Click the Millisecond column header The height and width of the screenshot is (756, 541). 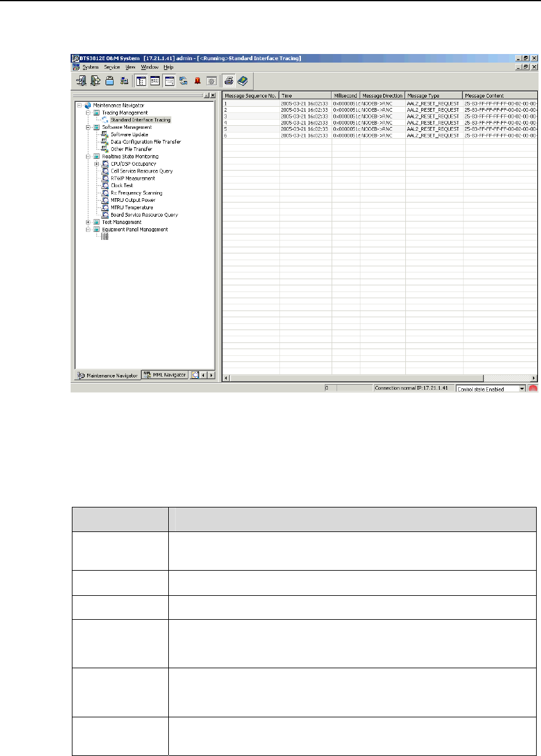pos(346,96)
